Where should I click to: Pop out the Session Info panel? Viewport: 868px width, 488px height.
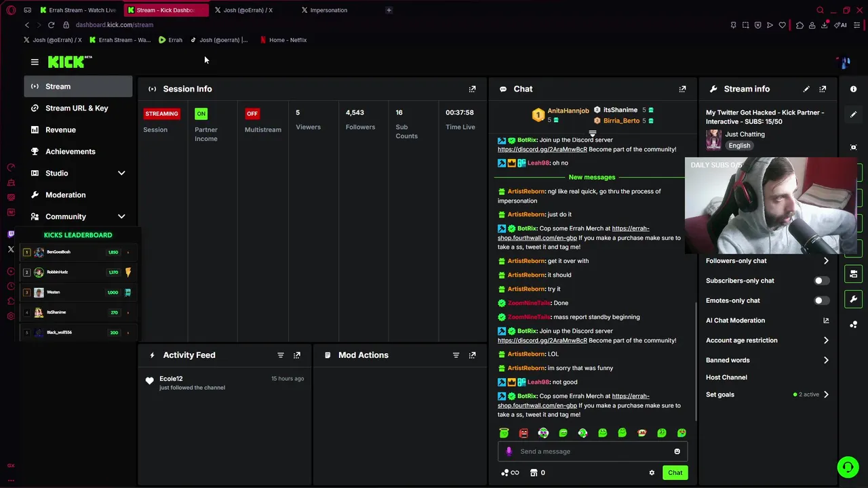(473, 89)
